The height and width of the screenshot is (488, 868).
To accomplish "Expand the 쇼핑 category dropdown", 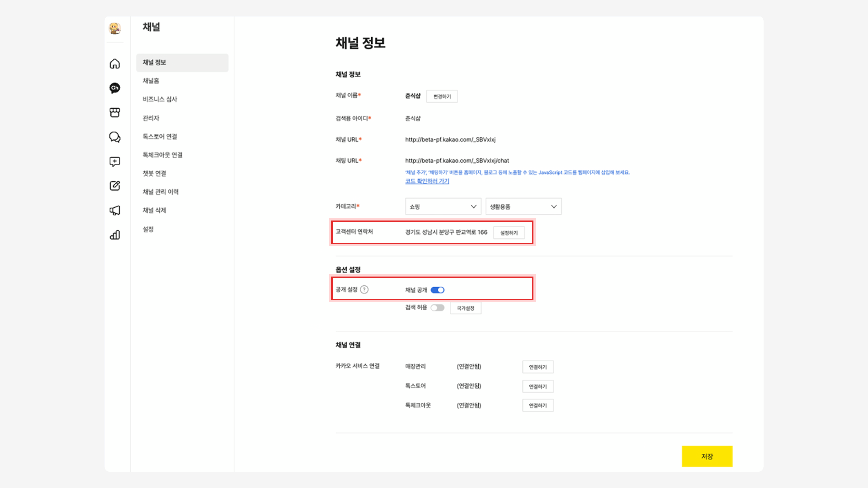I will point(443,206).
